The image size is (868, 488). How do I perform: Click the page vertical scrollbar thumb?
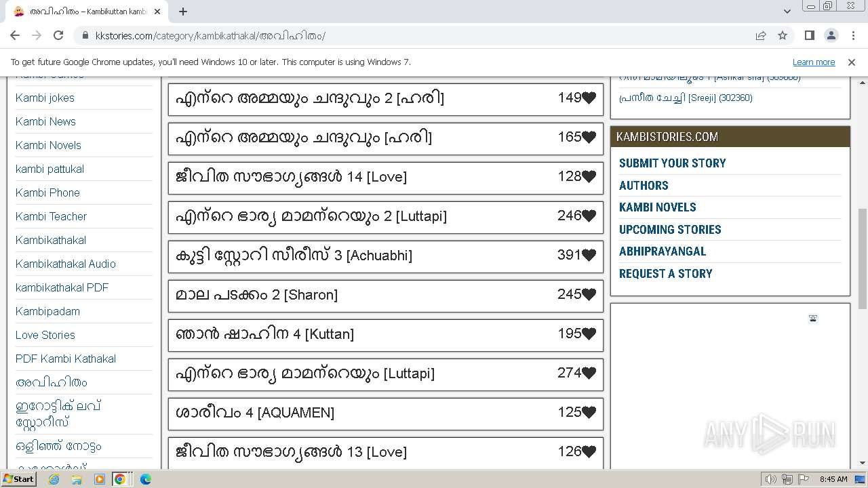pos(863,259)
